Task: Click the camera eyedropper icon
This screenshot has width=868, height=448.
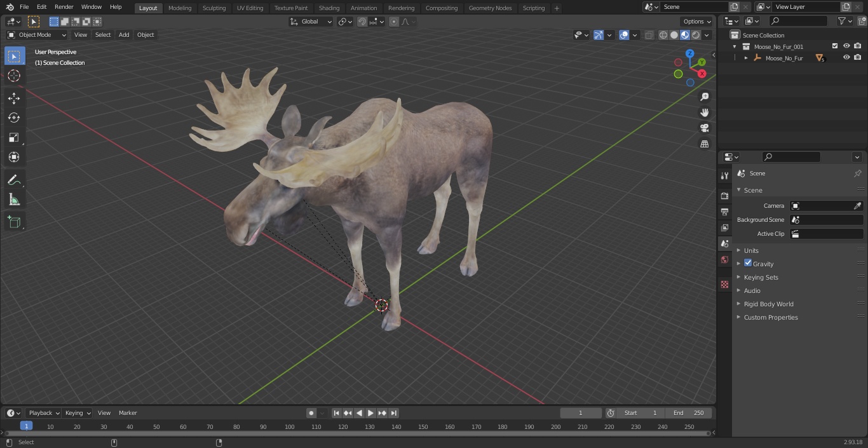Action: click(x=857, y=206)
